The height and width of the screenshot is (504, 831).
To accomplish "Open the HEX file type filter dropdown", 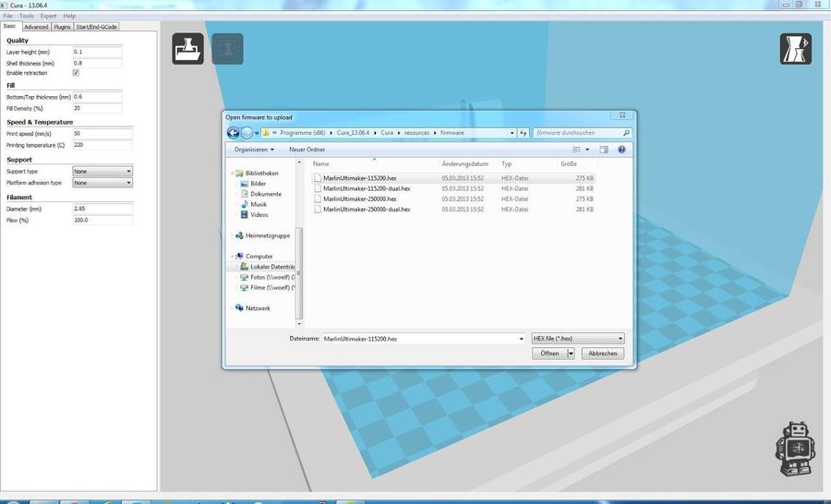I will pos(578,339).
